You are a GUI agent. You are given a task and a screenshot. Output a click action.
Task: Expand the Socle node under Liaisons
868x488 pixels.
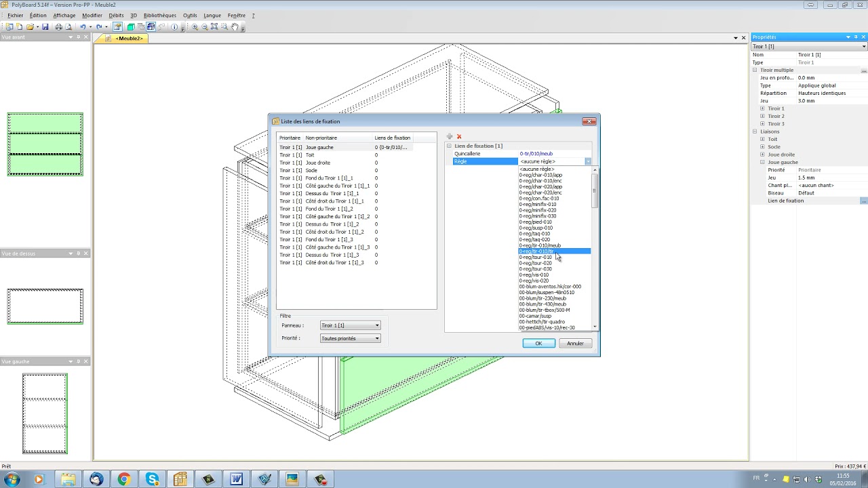pyautogui.click(x=762, y=146)
